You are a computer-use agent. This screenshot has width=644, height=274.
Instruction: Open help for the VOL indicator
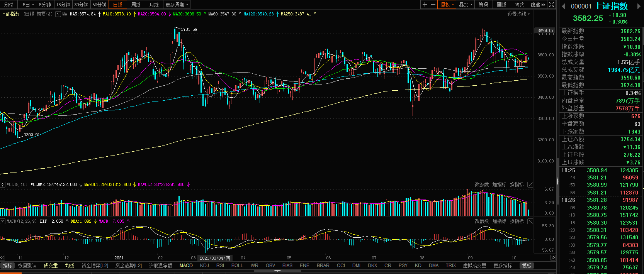[3, 184]
